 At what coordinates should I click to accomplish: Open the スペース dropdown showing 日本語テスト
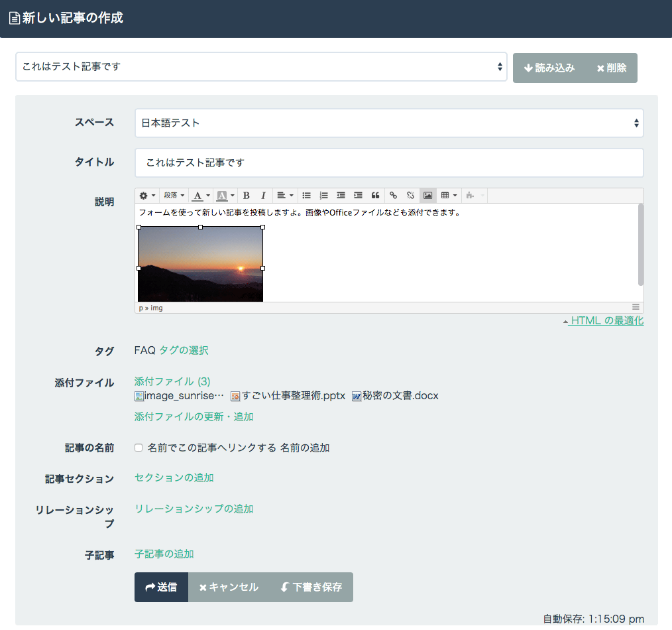coord(388,123)
